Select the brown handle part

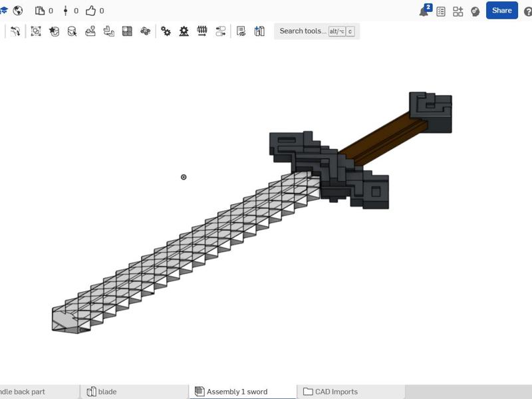[384, 138]
